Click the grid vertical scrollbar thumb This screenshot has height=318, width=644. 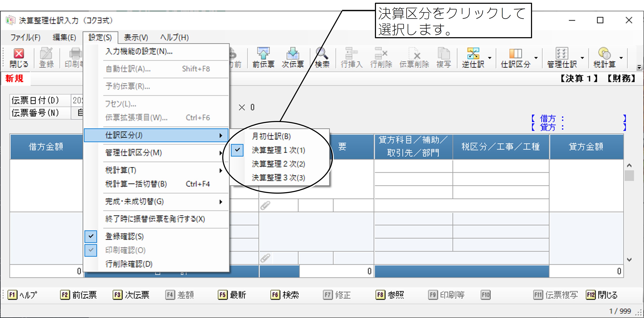click(629, 176)
